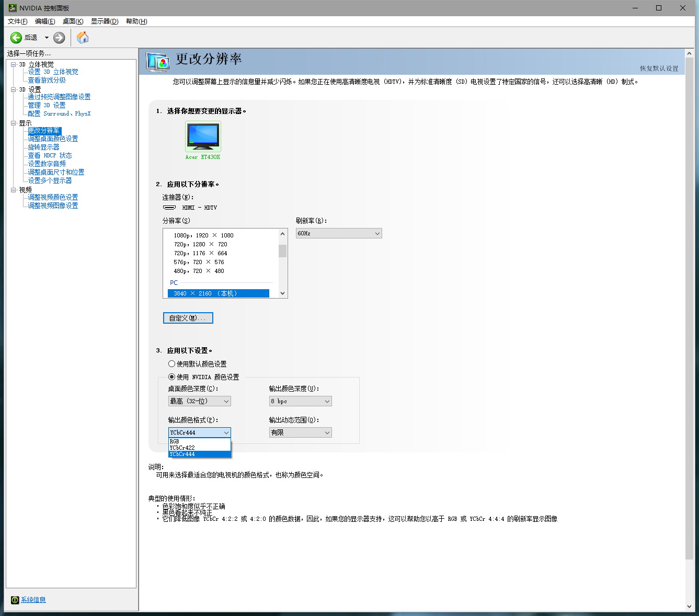Open the back history dropdown arrow
Viewport: 699px width, 616px height.
tap(47, 38)
